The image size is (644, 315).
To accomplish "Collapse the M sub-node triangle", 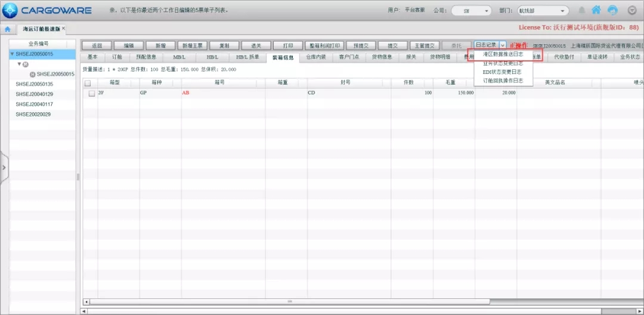I will [19, 64].
